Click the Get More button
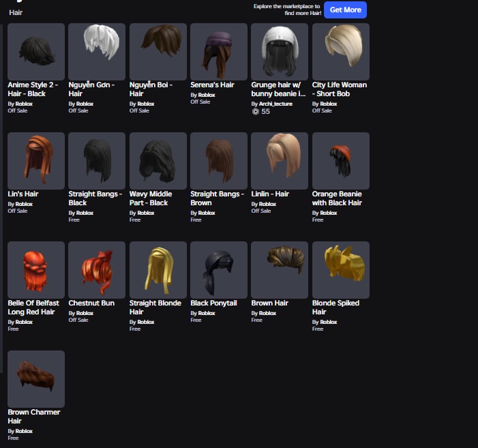Viewport: 478px width, 448px height. (x=345, y=10)
